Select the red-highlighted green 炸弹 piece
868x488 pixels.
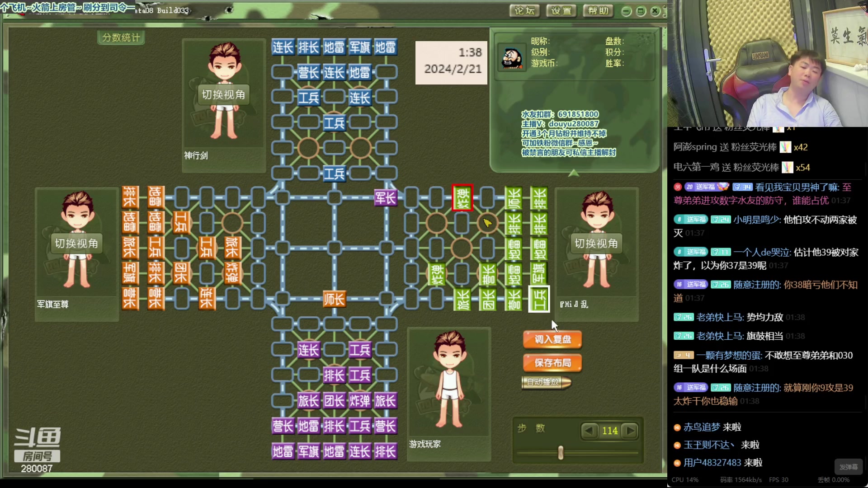click(x=462, y=197)
